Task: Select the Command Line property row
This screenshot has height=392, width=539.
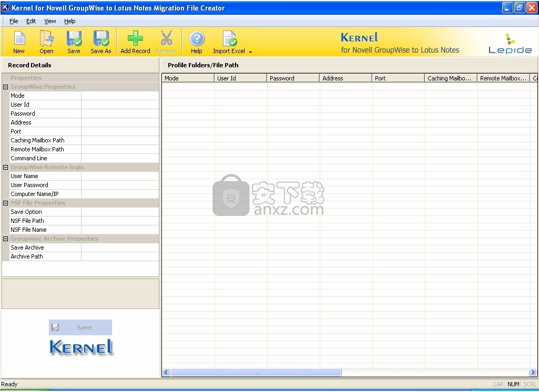Action: 84,158
